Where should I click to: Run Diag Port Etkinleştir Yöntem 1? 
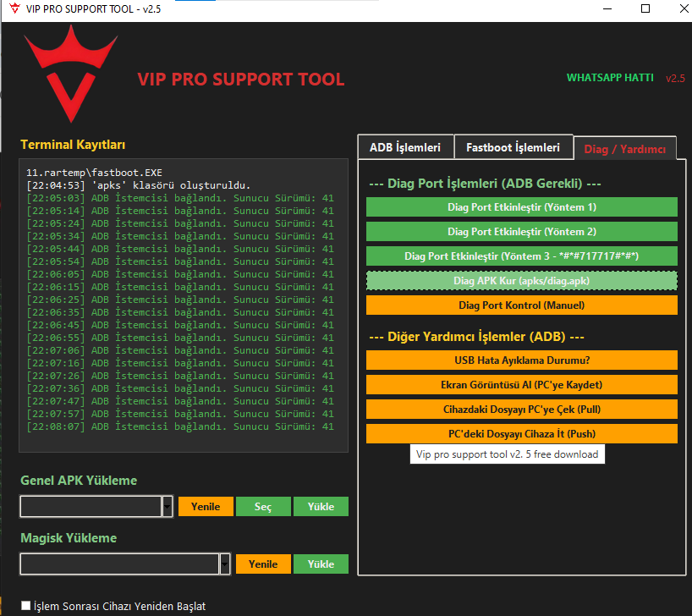click(521, 206)
